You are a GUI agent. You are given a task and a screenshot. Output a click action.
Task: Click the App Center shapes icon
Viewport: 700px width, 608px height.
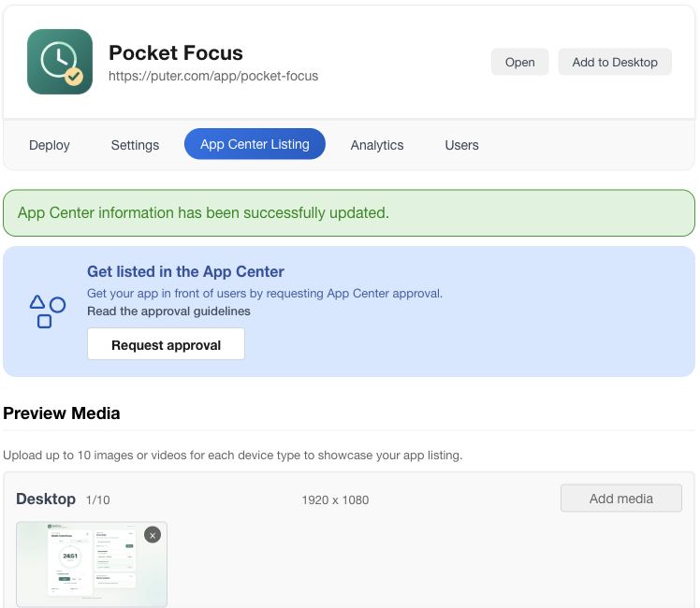click(x=48, y=311)
